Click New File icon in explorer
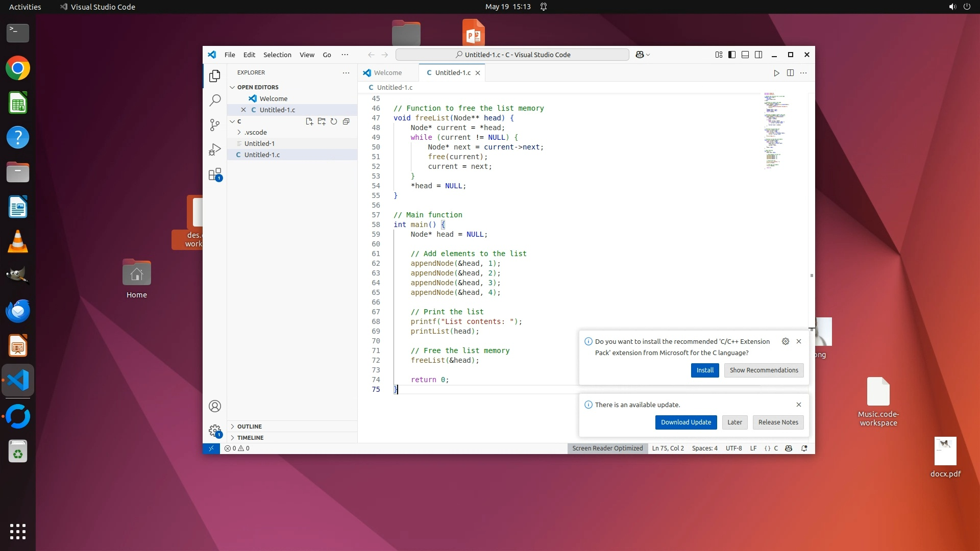This screenshot has height=551, width=980. click(x=309, y=121)
